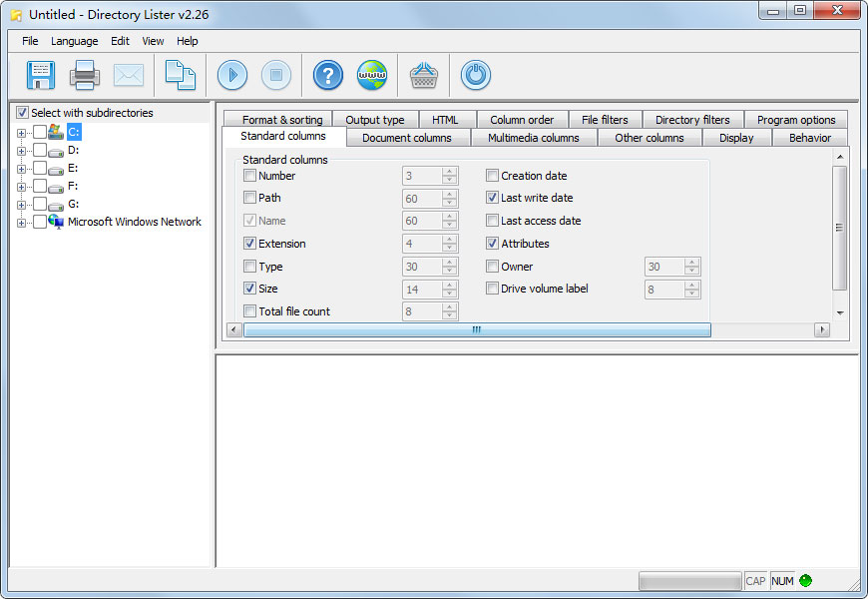Uncheck the Size column checkbox
The width and height of the screenshot is (868, 599).
(249, 289)
